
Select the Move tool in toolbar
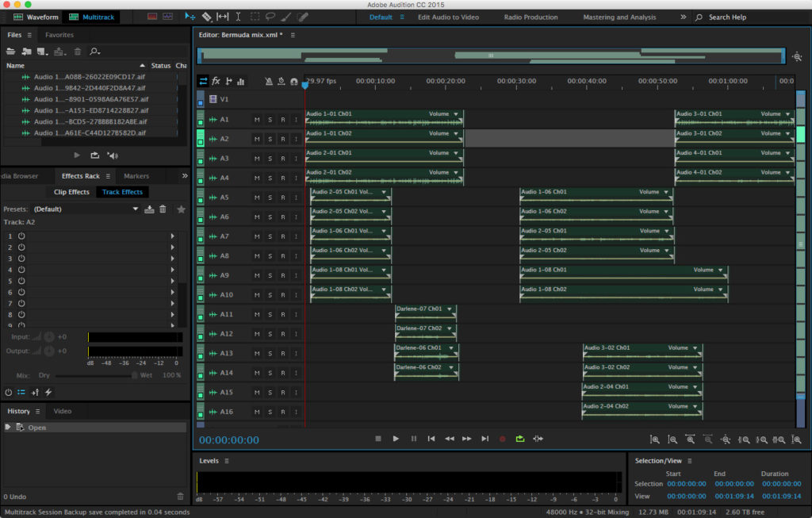pyautogui.click(x=190, y=17)
